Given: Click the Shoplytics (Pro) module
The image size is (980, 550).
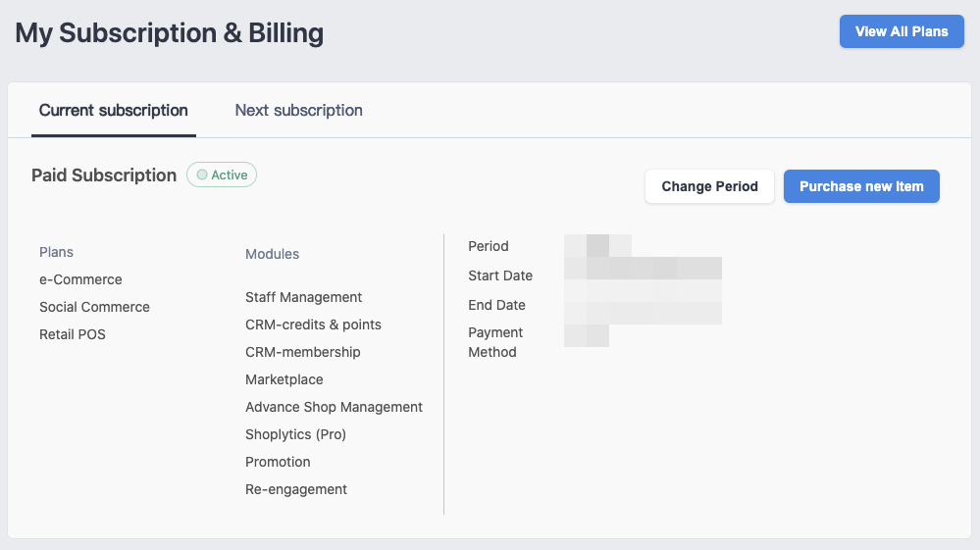Looking at the screenshot, I should click(x=295, y=434).
